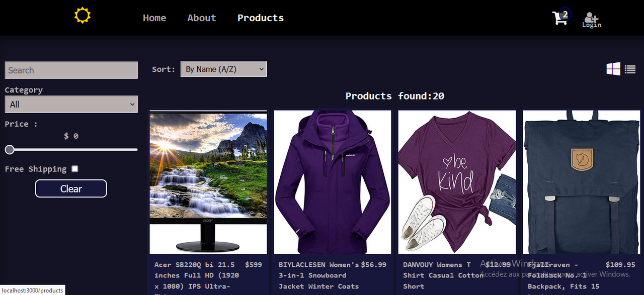Click the $56.99 price label
Screen dimensions: 644x295
(x=374, y=265)
